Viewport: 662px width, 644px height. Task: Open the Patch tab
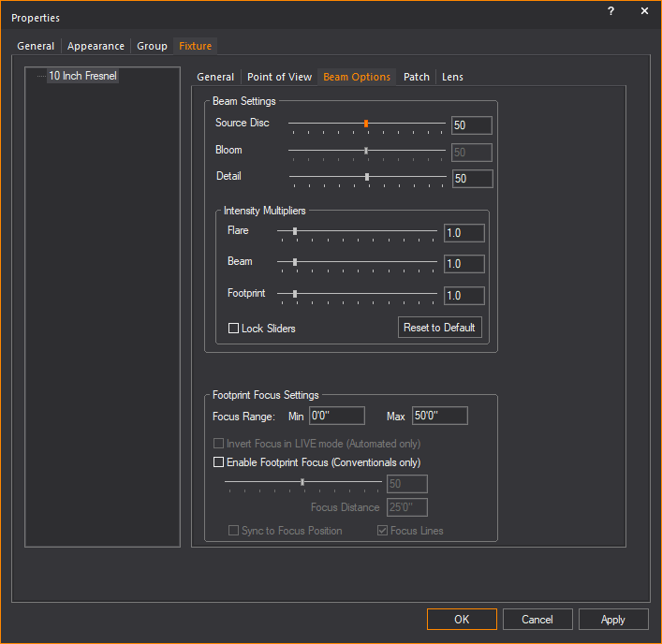coord(417,77)
